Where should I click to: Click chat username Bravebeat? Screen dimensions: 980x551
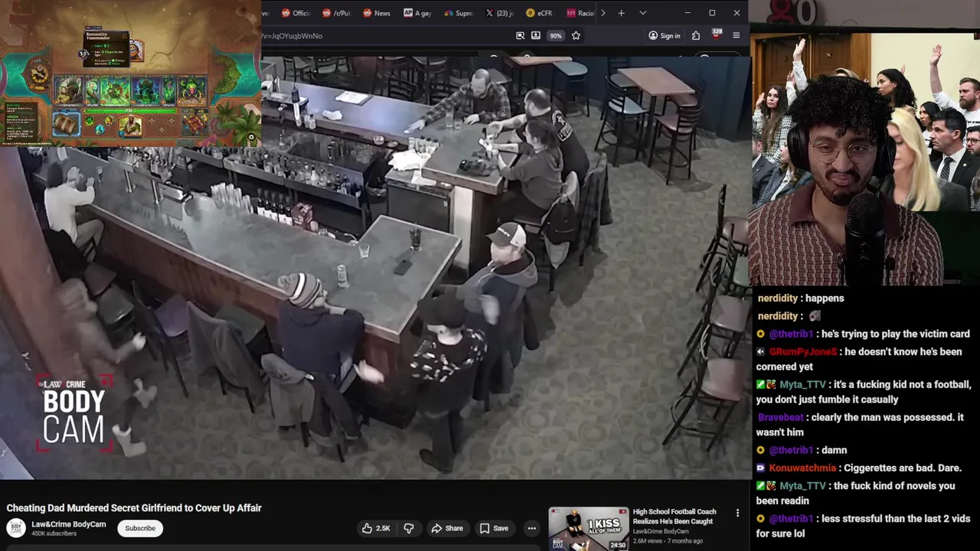781,418
